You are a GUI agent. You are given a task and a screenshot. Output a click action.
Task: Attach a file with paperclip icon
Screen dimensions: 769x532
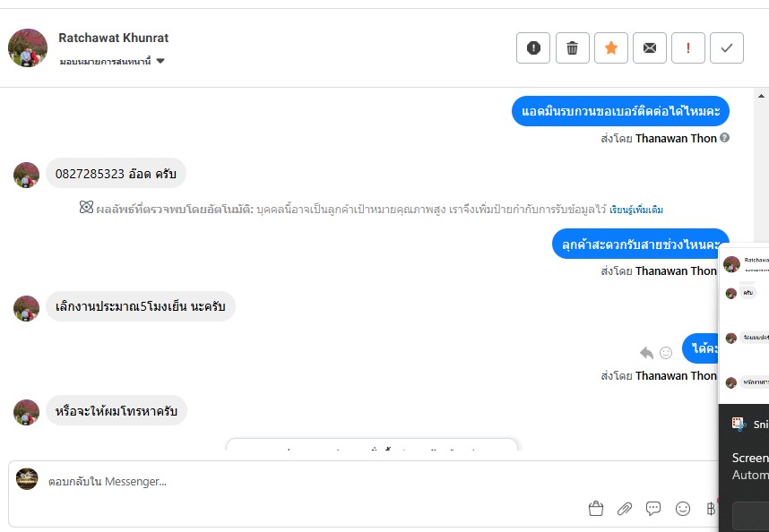(625, 509)
